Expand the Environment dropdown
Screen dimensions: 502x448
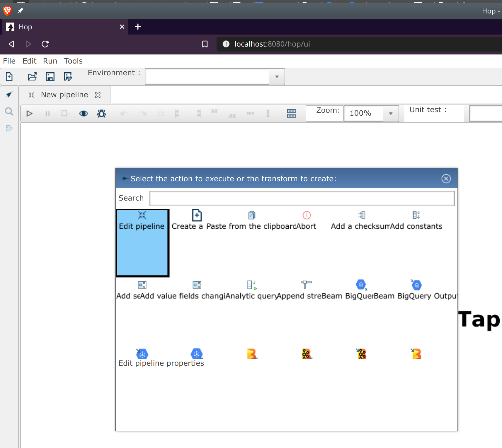277,77
